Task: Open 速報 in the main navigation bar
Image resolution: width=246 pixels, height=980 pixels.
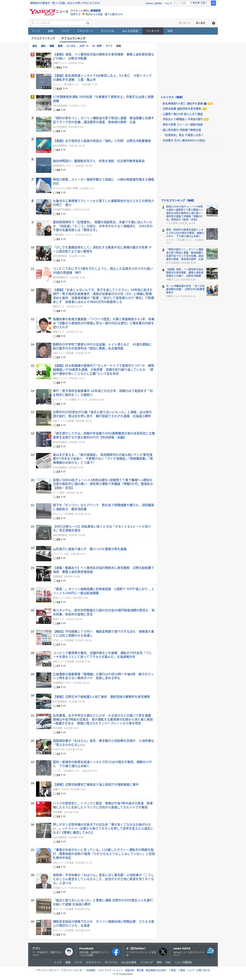Action: pos(51,31)
